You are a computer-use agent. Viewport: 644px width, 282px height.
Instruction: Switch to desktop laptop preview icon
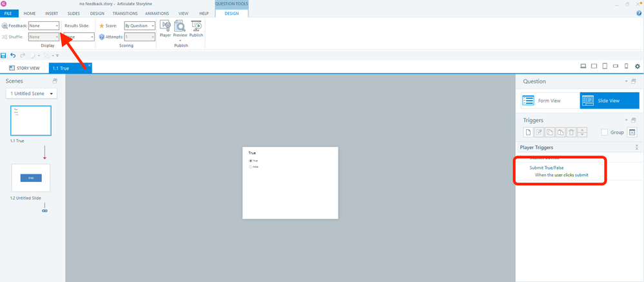point(583,66)
